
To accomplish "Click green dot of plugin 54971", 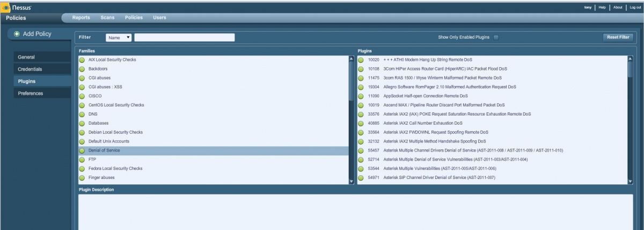I will [361, 178].
